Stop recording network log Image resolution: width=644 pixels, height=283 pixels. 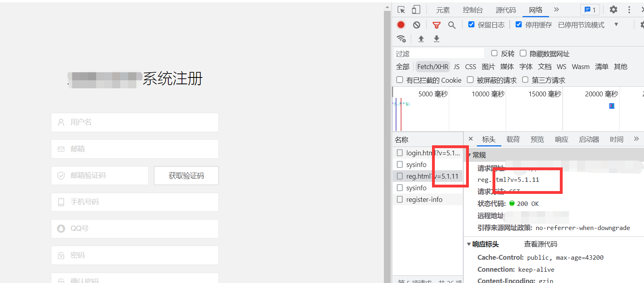pyautogui.click(x=401, y=25)
